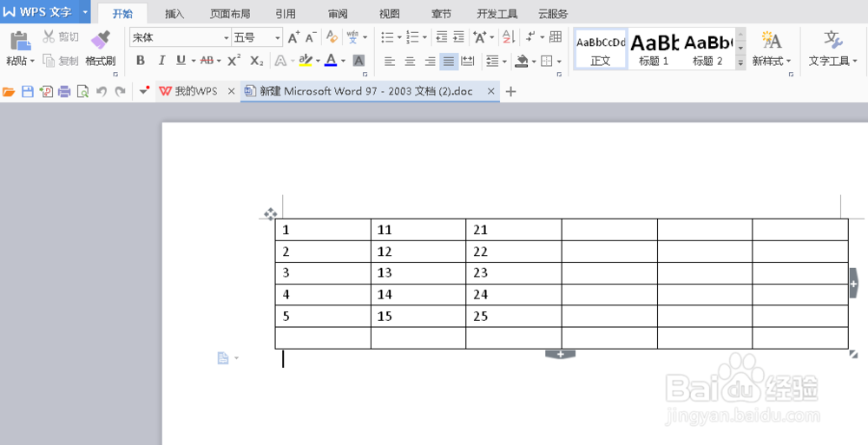Click the table insert icon in paragraph group
The image size is (868, 445).
[556, 37]
